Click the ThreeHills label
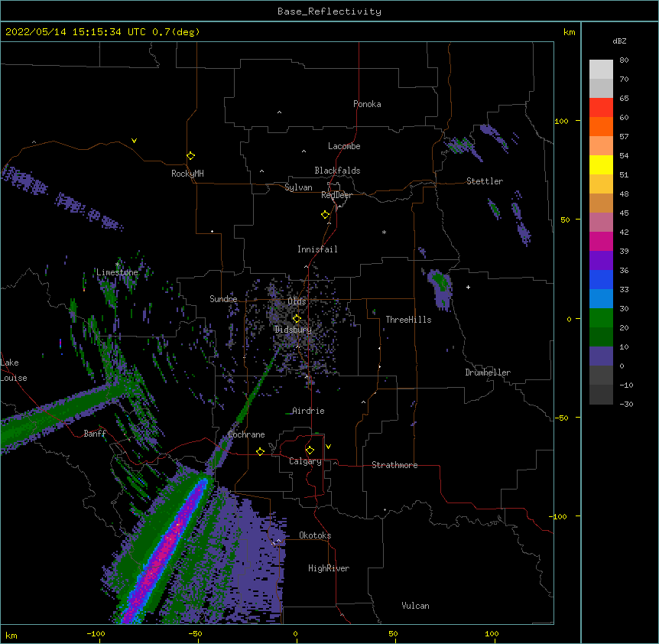659x644 pixels. (x=408, y=320)
